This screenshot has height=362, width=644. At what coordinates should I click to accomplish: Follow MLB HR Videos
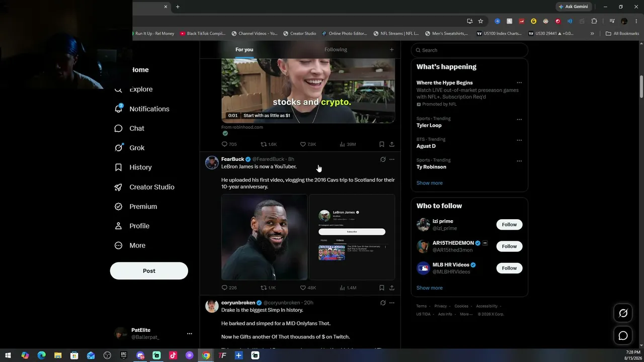tap(509, 268)
